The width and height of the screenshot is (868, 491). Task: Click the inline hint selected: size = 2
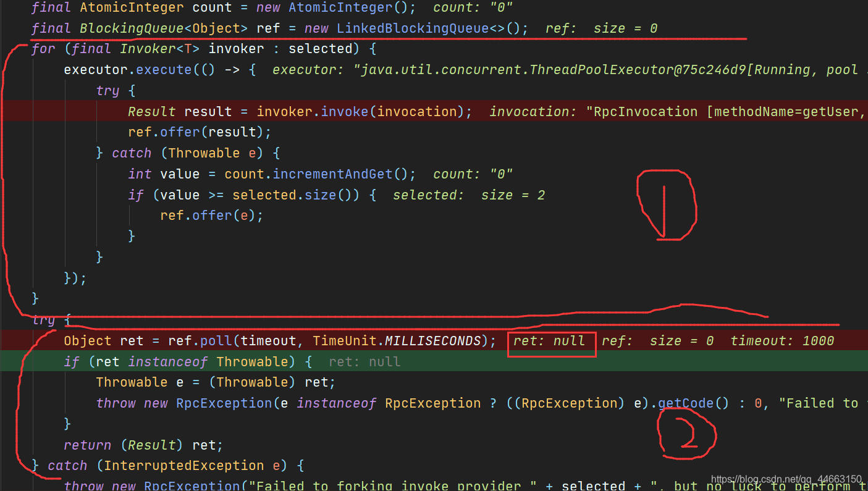469,195
